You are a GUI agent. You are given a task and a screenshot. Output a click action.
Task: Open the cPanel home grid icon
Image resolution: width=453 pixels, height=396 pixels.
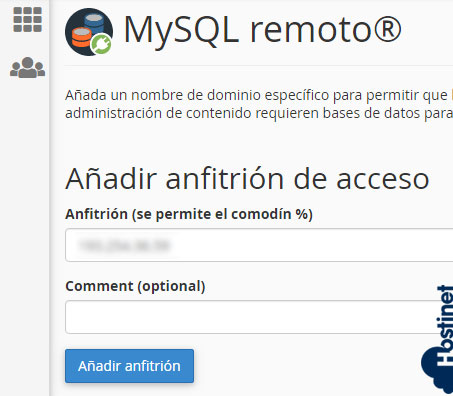(27, 19)
